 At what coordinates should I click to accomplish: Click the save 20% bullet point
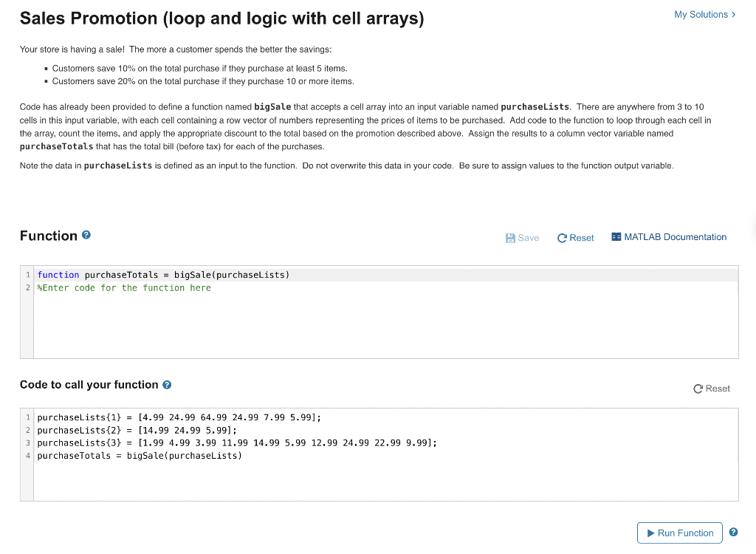(x=203, y=81)
